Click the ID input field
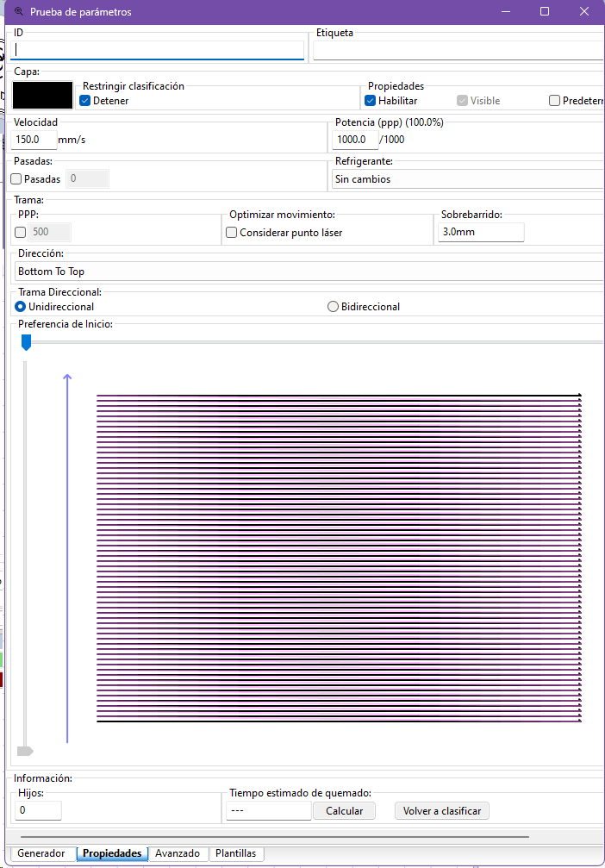Viewport: 605px width, 868px height. click(x=157, y=50)
